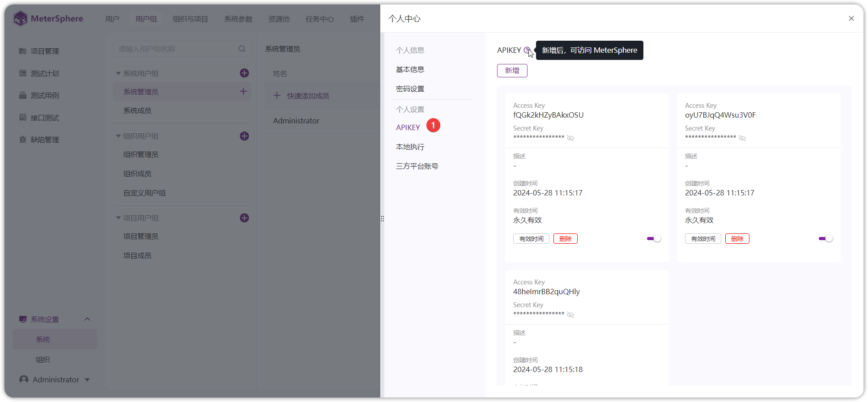Viewport: 868px width, 402px height.
Task: Select 基本信息 in personal center menu
Action: click(x=410, y=69)
